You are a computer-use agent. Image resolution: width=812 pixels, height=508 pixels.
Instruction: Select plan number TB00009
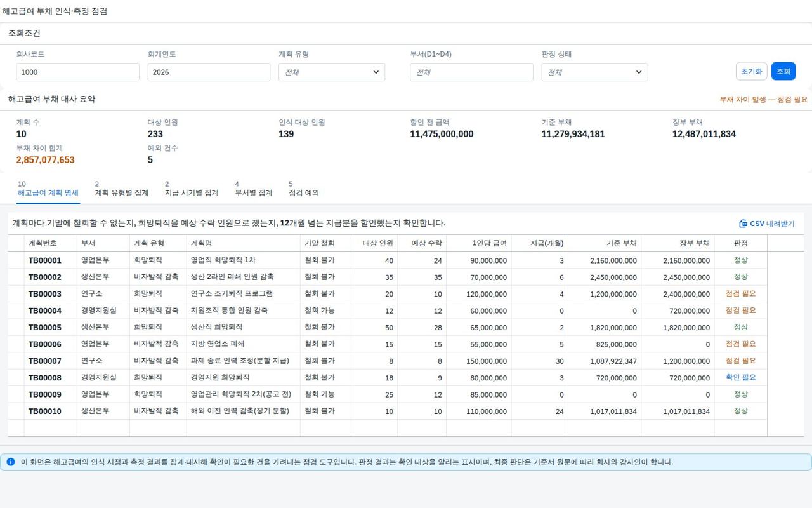point(45,394)
